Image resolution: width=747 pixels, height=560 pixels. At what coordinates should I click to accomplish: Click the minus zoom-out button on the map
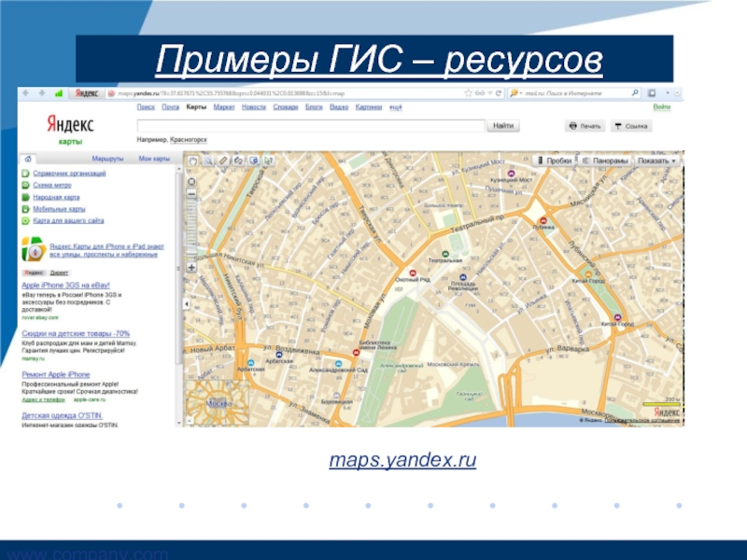point(191,194)
